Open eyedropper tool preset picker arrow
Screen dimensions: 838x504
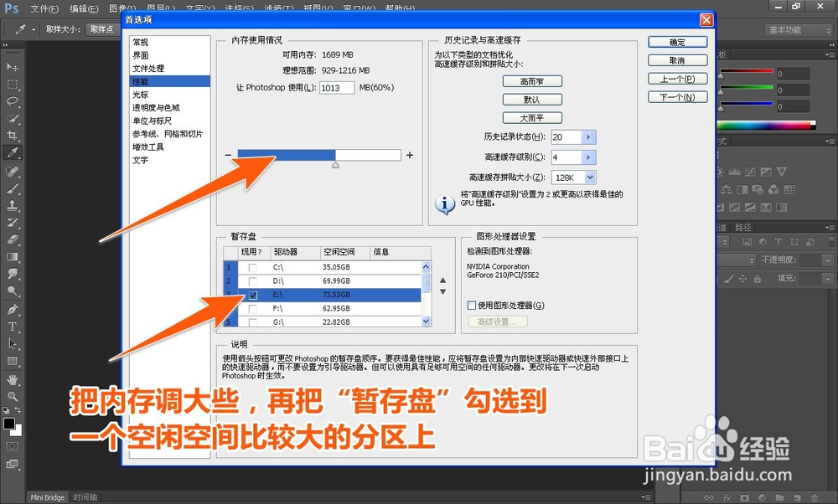tap(34, 29)
